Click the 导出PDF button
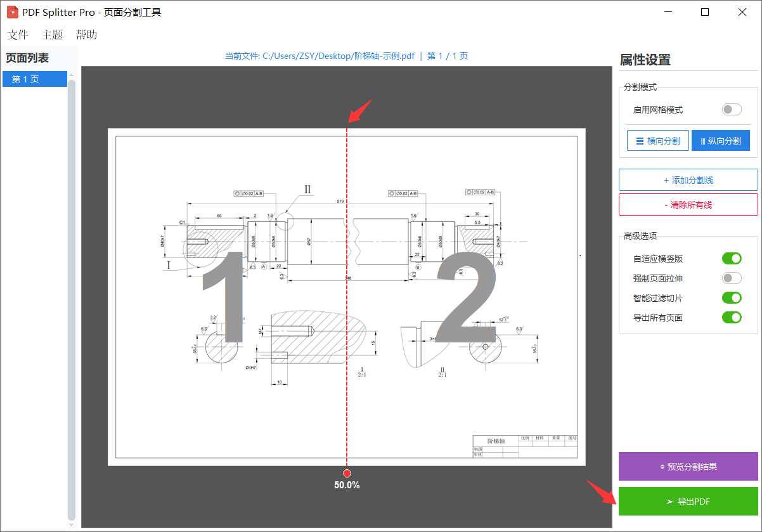The image size is (762, 532). 688,502
